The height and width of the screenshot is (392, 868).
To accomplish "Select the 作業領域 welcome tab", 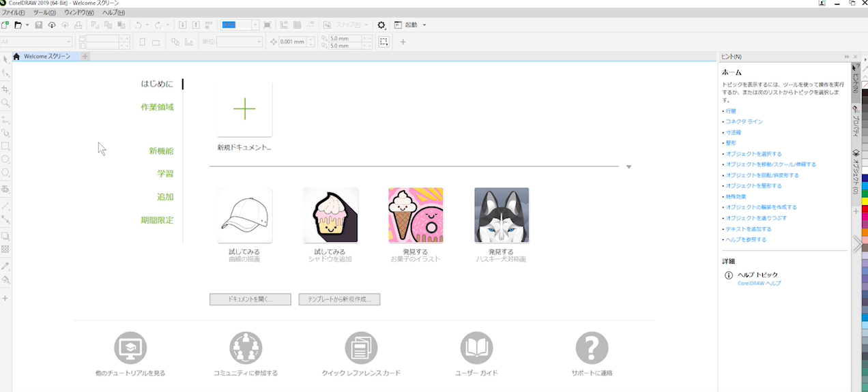I will point(157,107).
